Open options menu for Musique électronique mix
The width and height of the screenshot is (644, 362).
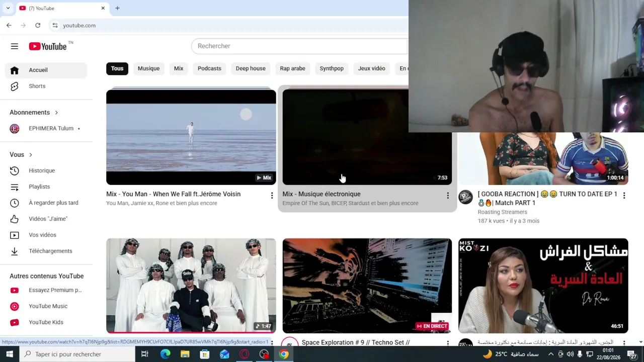click(448, 195)
